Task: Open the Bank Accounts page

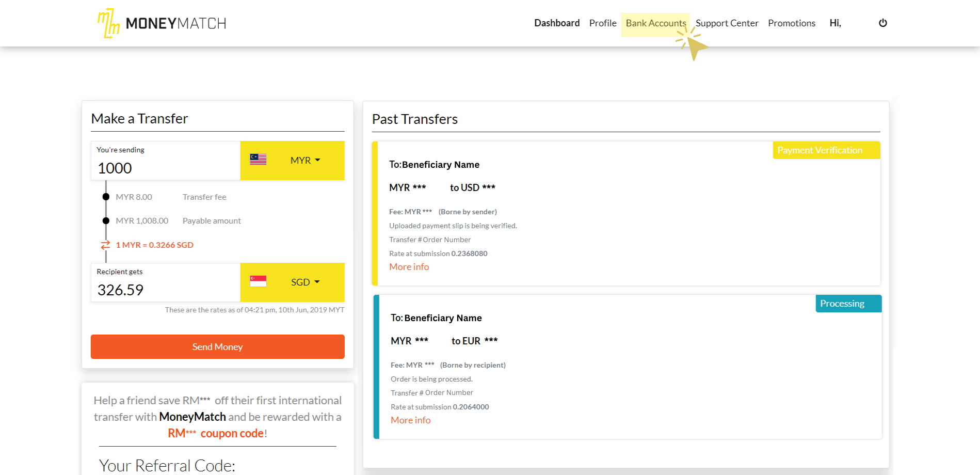Action: [656, 23]
